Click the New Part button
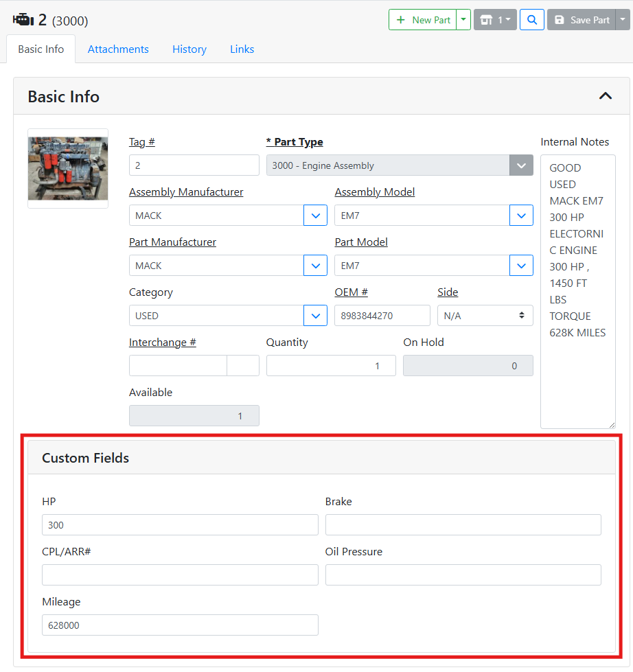Viewport: 633px width, 672px height. click(424, 20)
